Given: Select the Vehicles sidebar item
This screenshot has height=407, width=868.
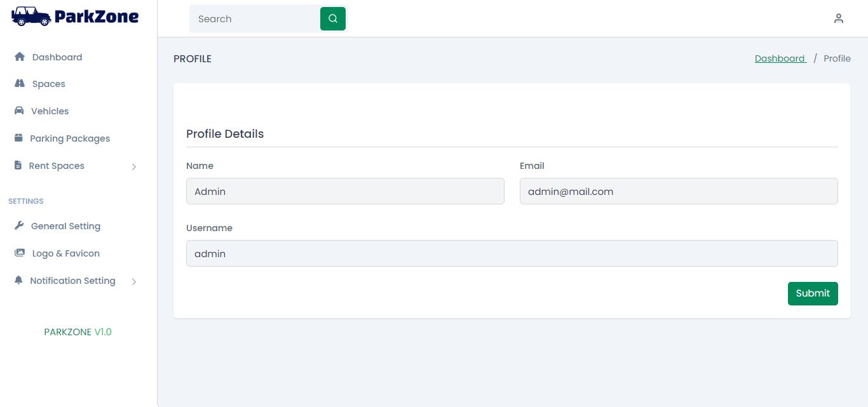Looking at the screenshot, I should point(50,111).
